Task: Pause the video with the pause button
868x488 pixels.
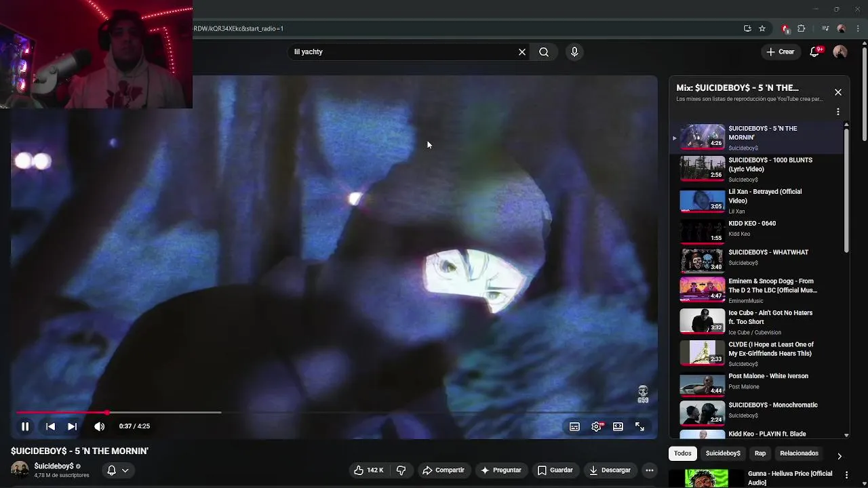Action: click(25, 426)
